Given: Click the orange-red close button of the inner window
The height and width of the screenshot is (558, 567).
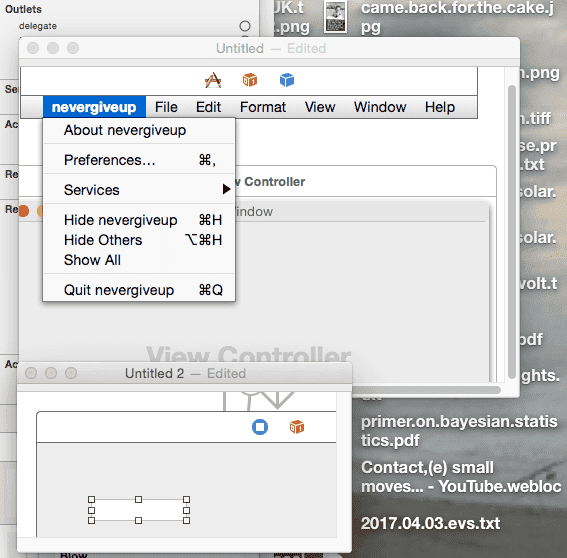Looking at the screenshot, I should [24, 210].
